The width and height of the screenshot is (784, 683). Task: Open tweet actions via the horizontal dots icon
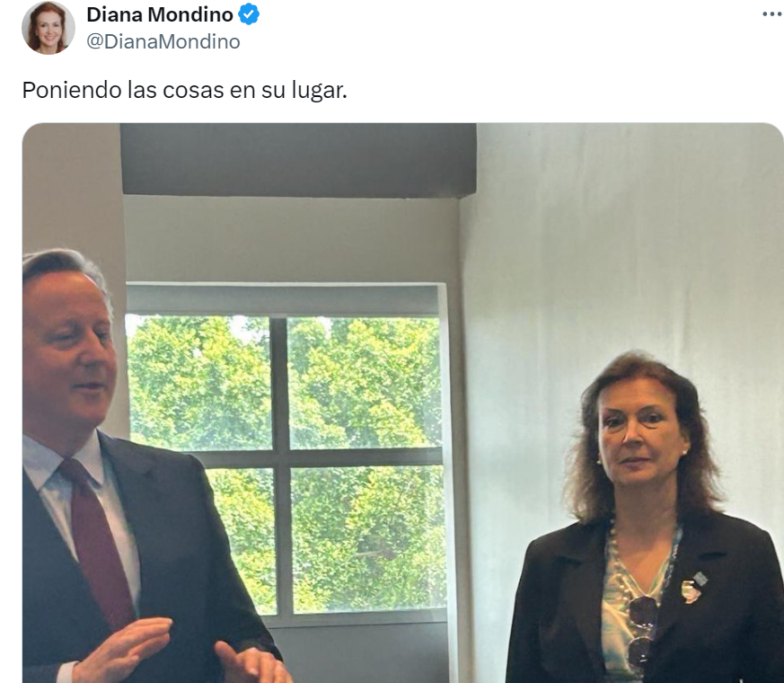(769, 13)
